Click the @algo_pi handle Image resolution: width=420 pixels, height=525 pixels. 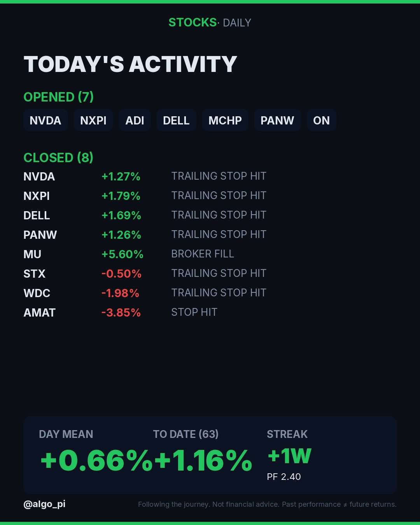(44, 504)
